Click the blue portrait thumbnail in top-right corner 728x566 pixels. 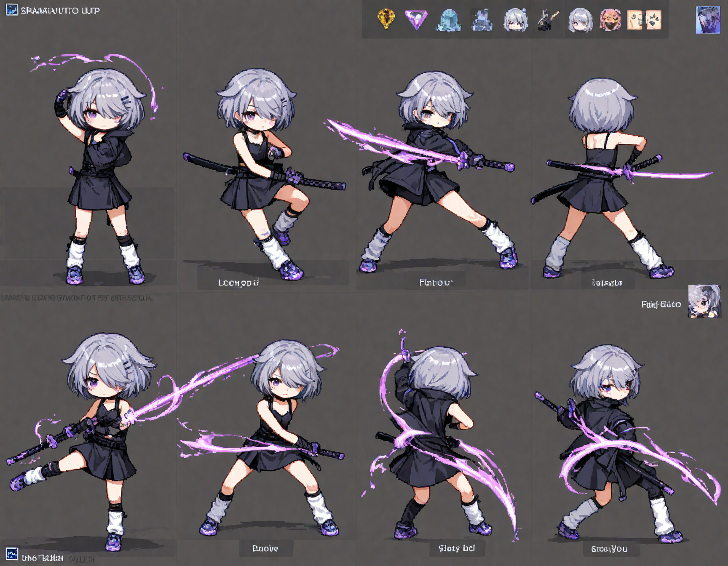click(x=708, y=20)
